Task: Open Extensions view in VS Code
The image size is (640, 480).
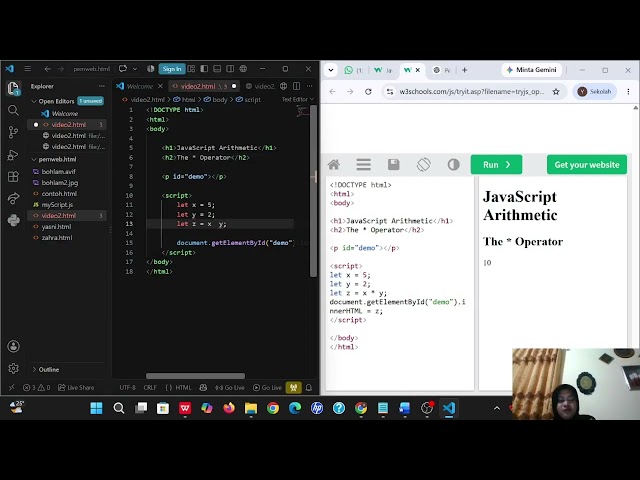Action: coord(13,177)
